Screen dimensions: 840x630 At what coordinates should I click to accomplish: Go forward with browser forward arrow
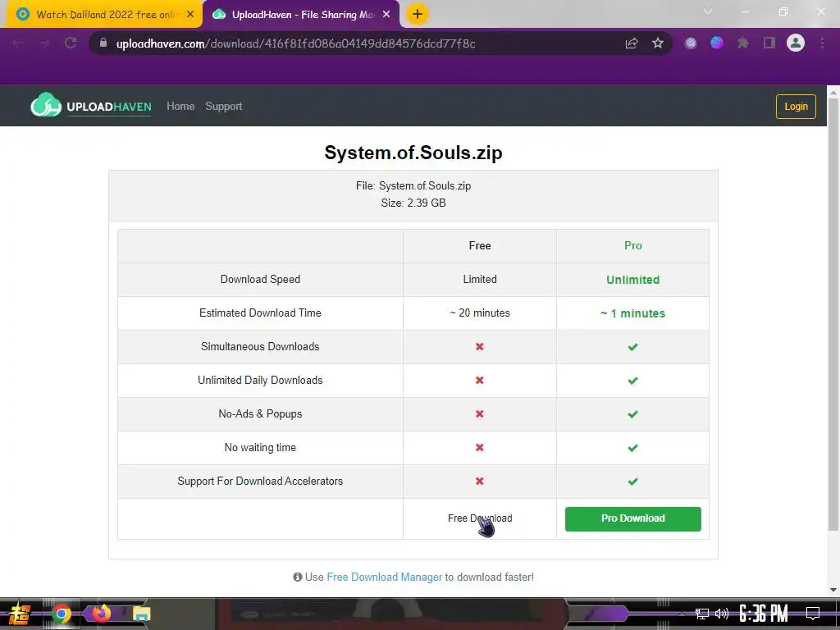tap(44, 43)
